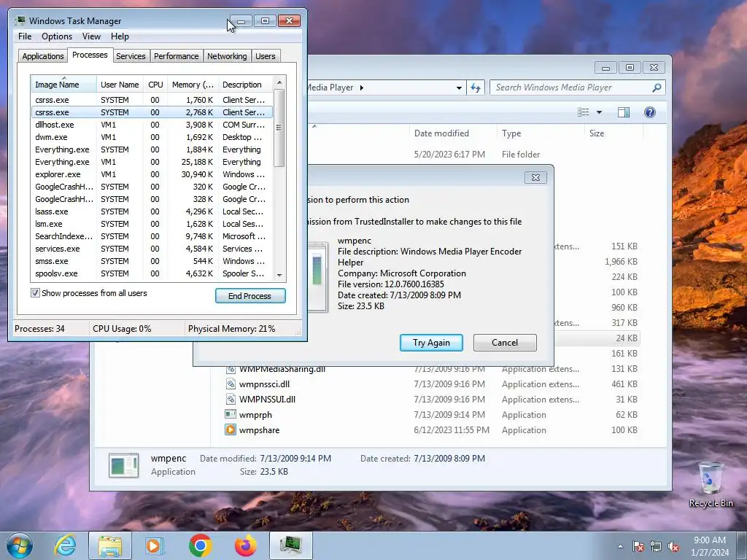The image size is (747, 560).
Task: Open the Task Manager Options menu
Action: pyautogui.click(x=57, y=36)
